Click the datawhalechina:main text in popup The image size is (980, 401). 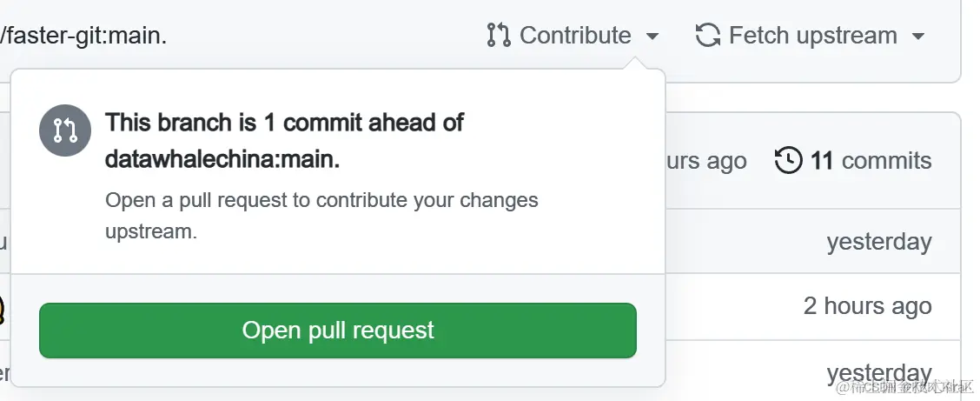[x=222, y=160]
